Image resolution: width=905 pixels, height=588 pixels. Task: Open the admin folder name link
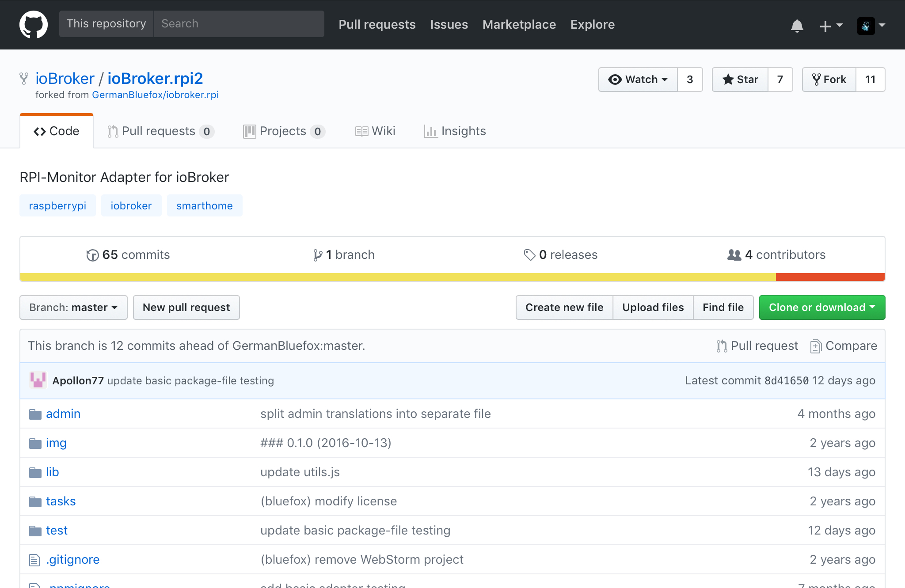click(63, 414)
